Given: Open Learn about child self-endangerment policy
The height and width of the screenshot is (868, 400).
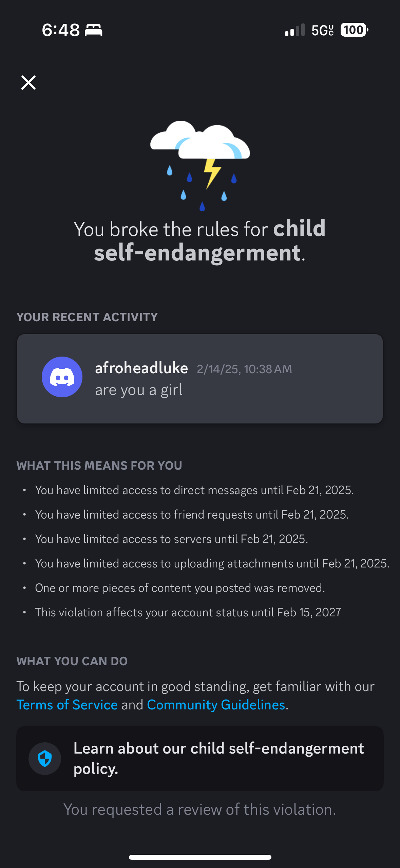Looking at the screenshot, I should 200,759.
